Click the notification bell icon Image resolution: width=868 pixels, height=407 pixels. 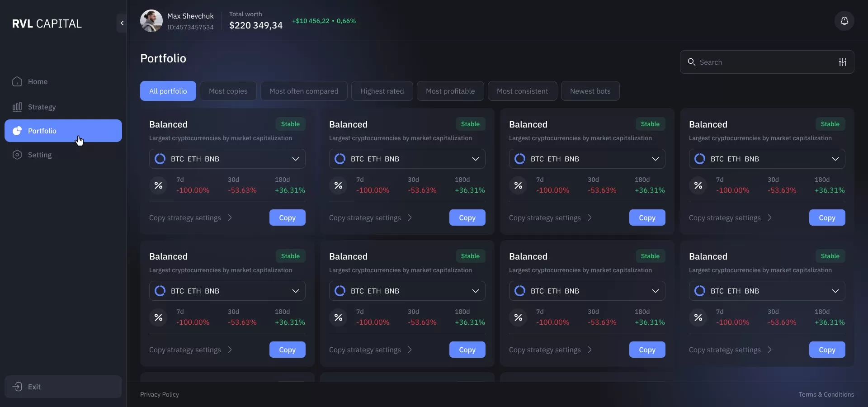coord(844,21)
